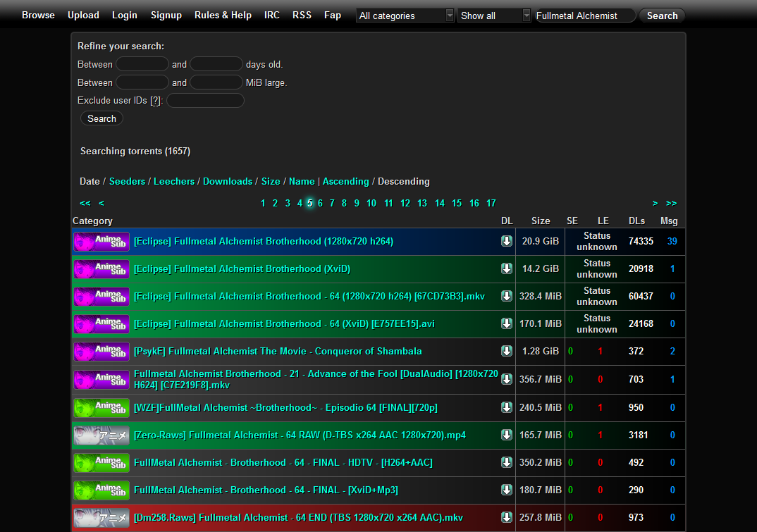Open the Fap link in navigation
Image resolution: width=757 pixels, height=532 pixels.
(333, 16)
